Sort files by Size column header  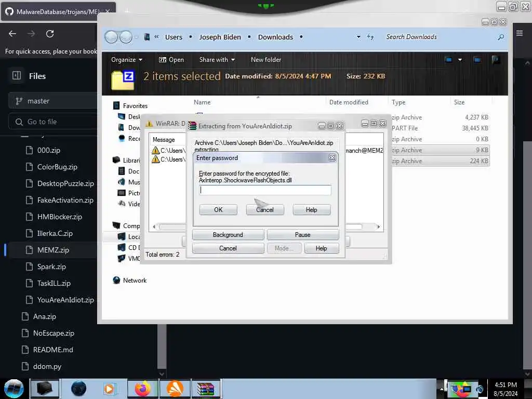(459, 102)
